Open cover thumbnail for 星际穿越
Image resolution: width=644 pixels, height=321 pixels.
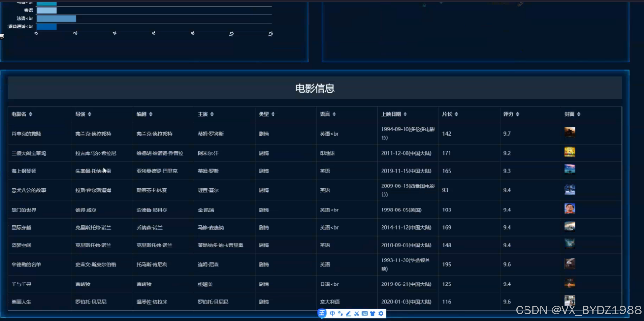pos(570,226)
